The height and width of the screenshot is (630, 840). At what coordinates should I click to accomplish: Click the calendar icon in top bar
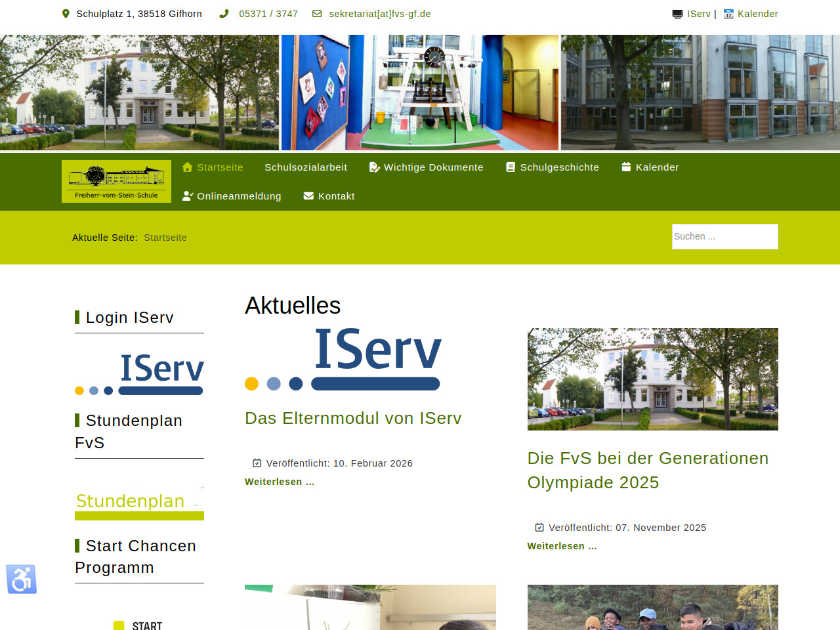728,14
